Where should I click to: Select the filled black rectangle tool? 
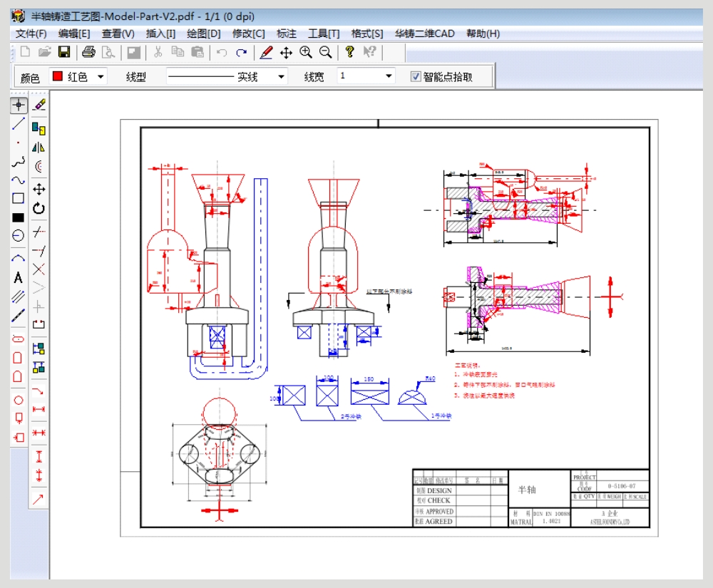(19, 217)
